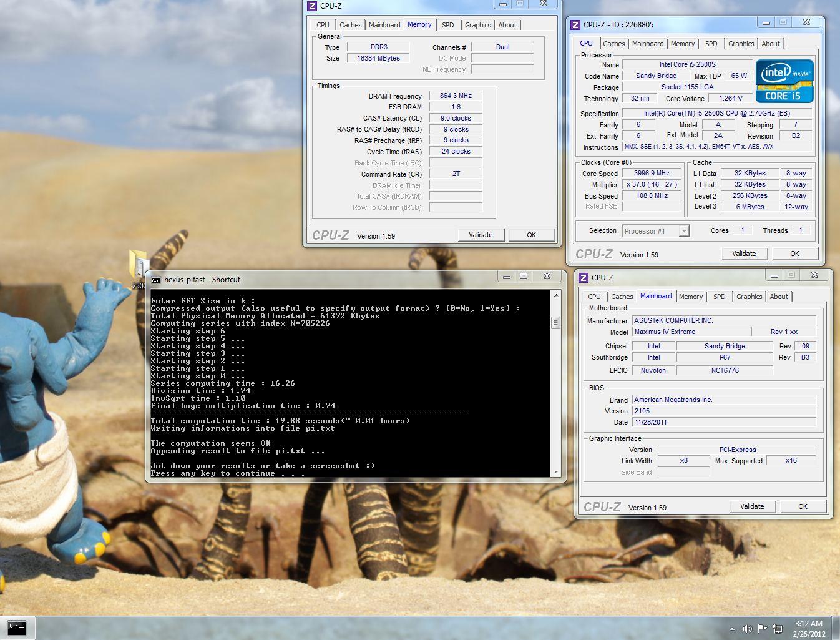Screen dimensions: 840x640
Task: Open the command prompt icon on the taskbar
Action: coord(17,627)
